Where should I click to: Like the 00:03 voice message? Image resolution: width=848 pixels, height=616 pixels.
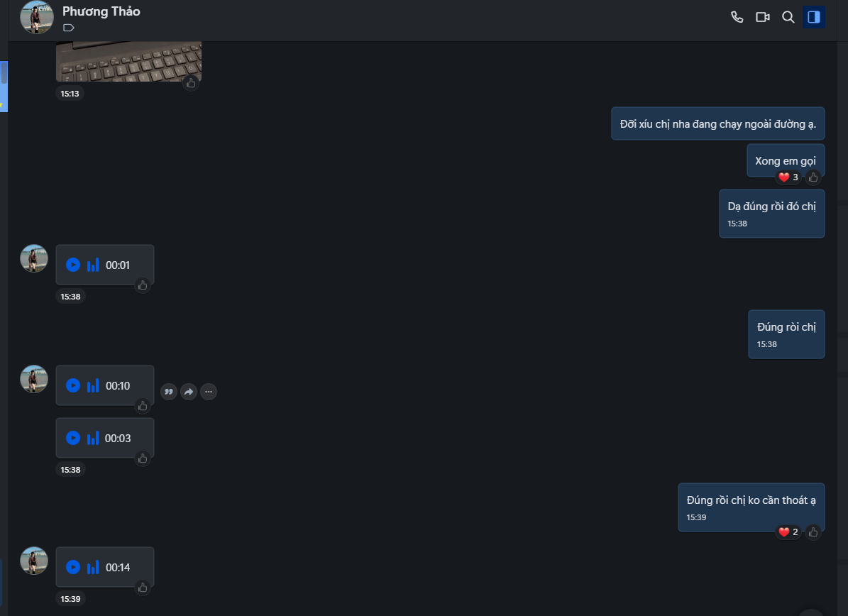point(143,458)
